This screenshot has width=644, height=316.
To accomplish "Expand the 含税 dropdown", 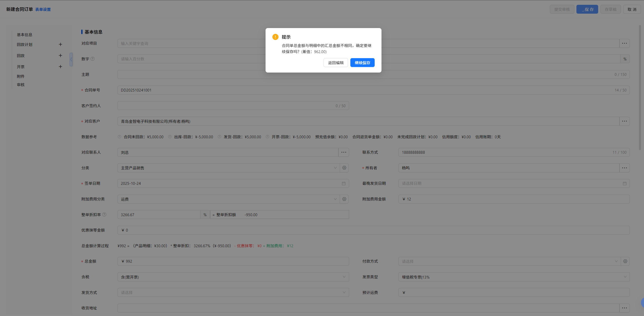I will point(233,277).
